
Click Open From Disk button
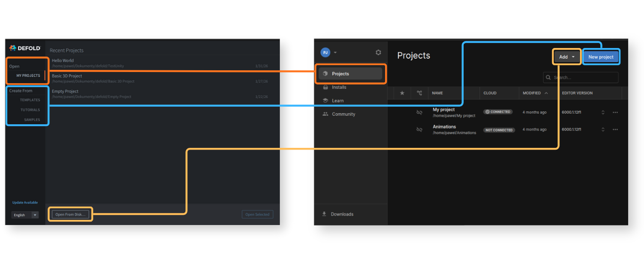70,214
